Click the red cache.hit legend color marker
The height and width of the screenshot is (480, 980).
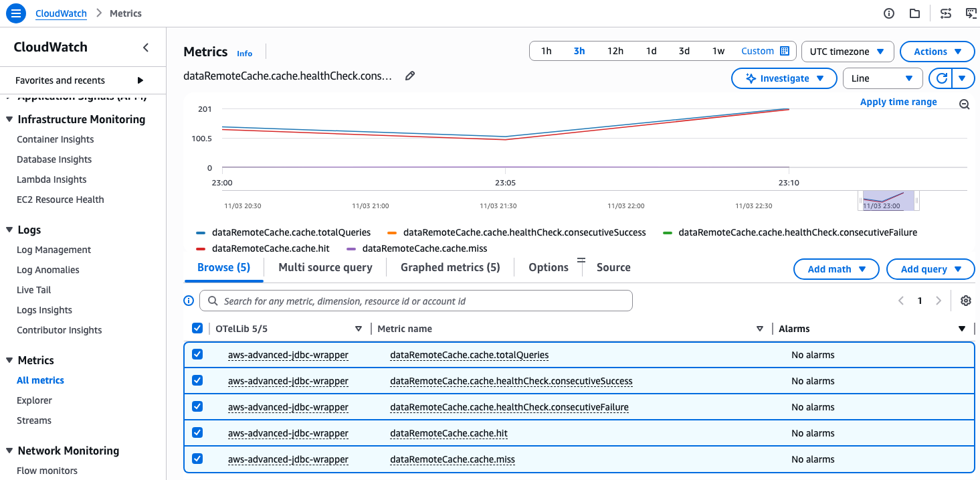click(201, 248)
